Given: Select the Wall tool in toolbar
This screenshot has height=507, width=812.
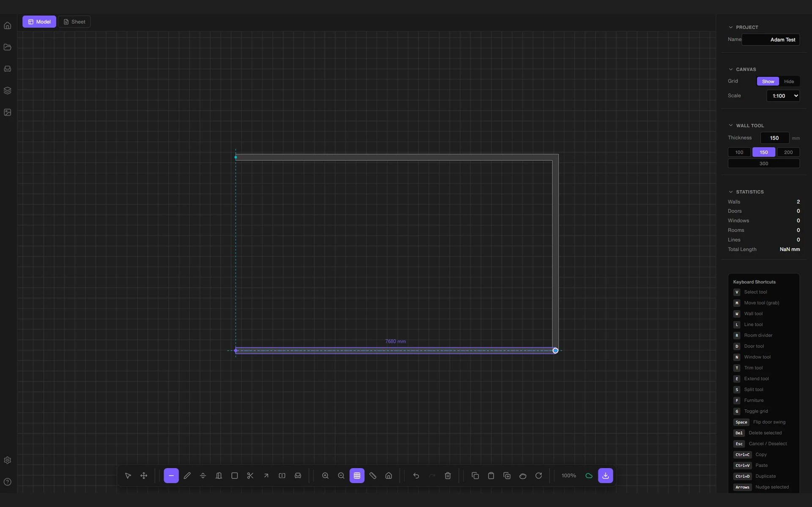Looking at the screenshot, I should pyautogui.click(x=171, y=476).
